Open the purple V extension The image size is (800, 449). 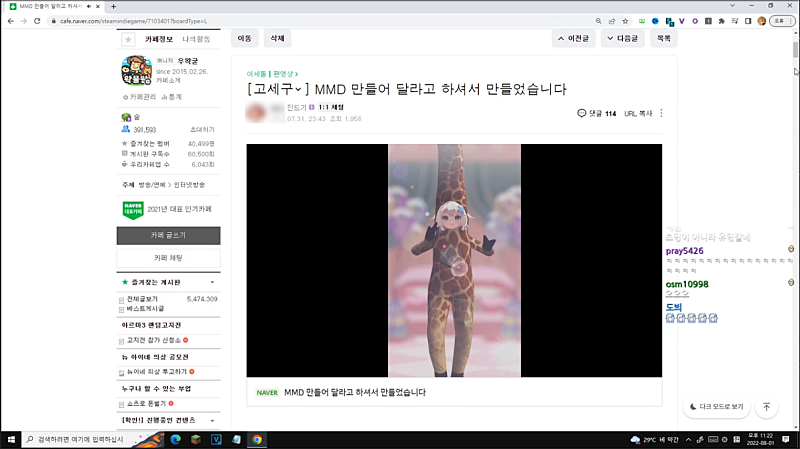(682, 21)
